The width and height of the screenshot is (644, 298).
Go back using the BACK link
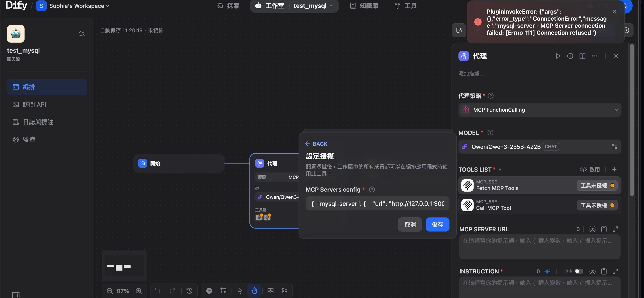pyautogui.click(x=316, y=144)
